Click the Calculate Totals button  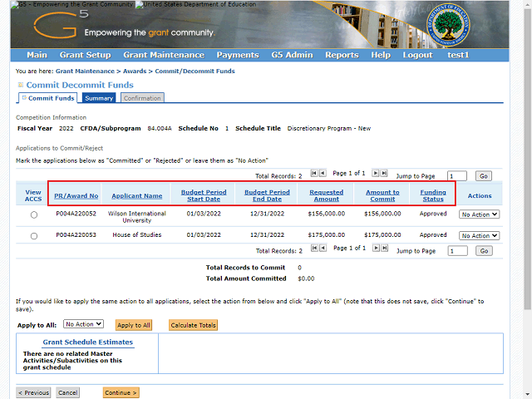pos(193,325)
